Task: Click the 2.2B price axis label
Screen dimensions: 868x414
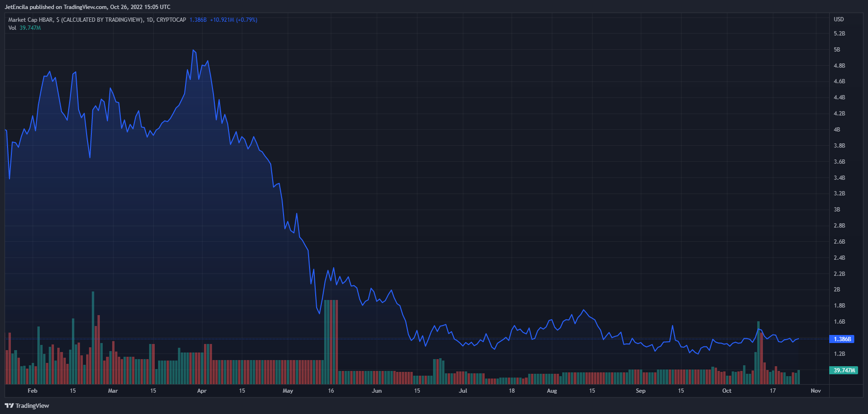Action: [x=839, y=274]
